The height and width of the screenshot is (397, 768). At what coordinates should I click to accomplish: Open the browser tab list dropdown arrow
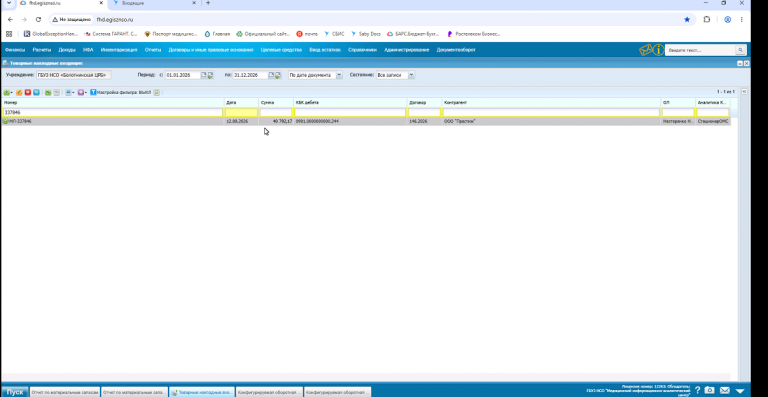point(9,3)
